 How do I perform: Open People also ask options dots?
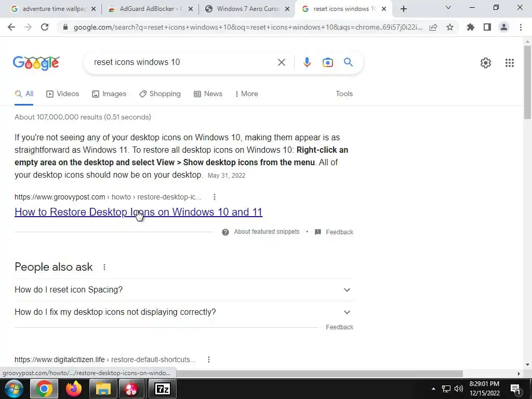104,268
